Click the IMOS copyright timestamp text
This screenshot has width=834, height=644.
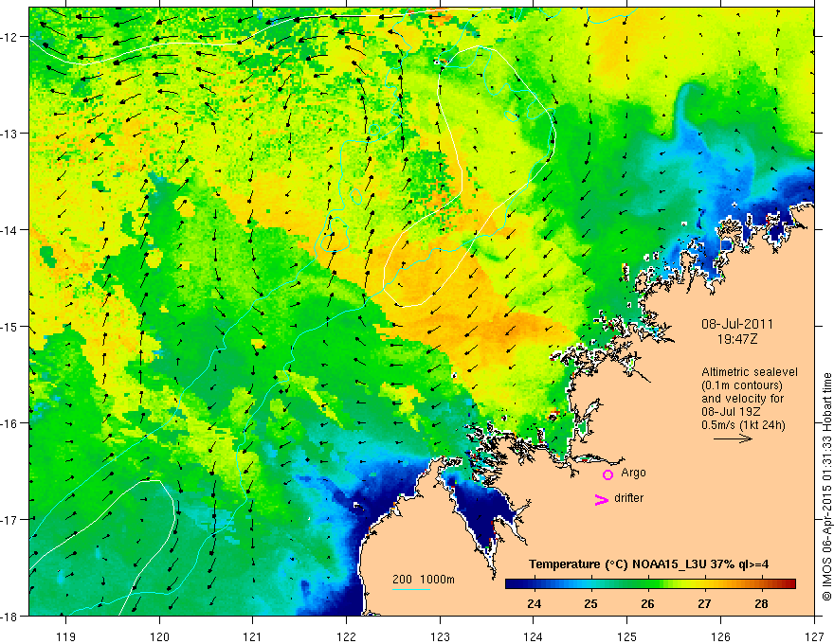pos(826,487)
